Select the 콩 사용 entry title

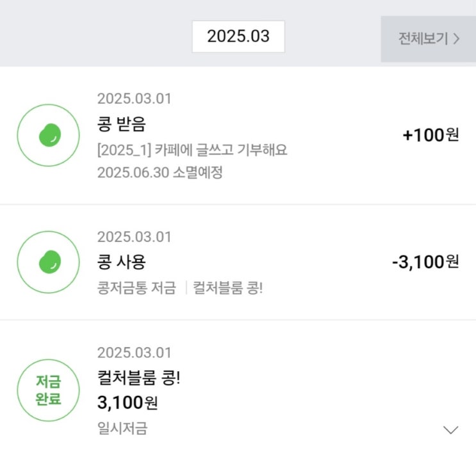122,262
